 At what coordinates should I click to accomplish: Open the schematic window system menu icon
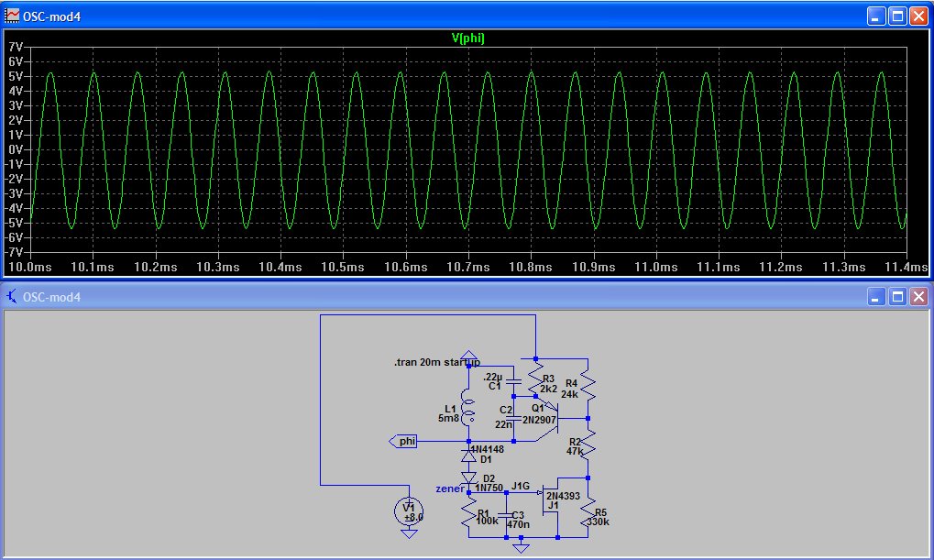13,297
